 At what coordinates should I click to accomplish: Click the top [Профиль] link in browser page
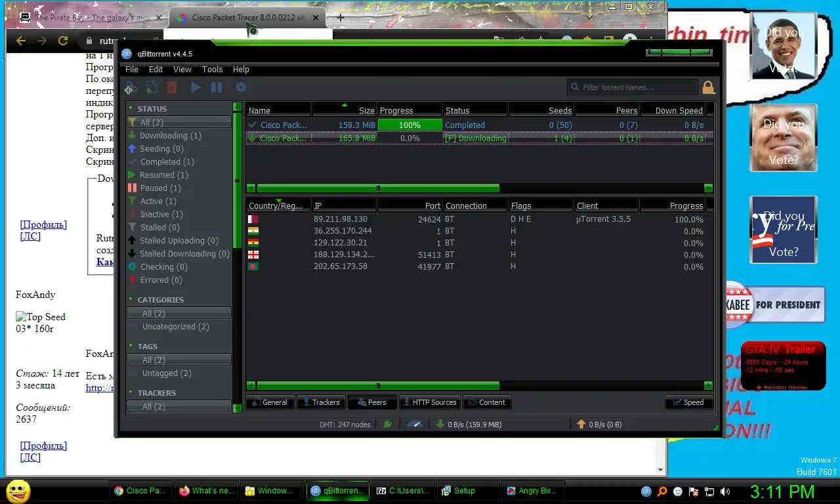(x=43, y=224)
